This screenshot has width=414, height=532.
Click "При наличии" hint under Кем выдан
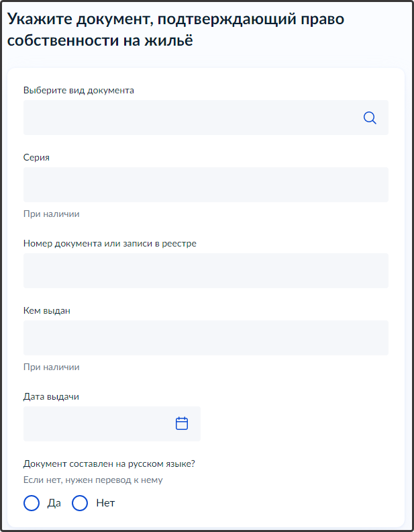click(x=51, y=367)
